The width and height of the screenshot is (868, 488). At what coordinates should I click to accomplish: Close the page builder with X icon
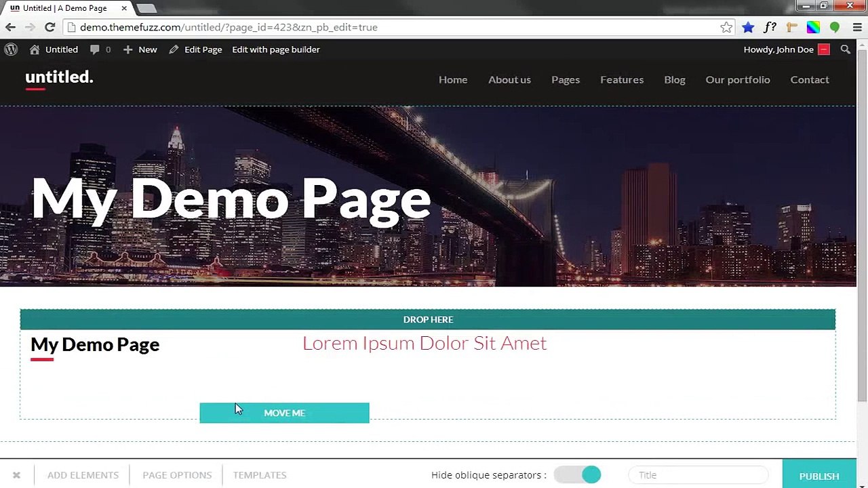click(16, 475)
